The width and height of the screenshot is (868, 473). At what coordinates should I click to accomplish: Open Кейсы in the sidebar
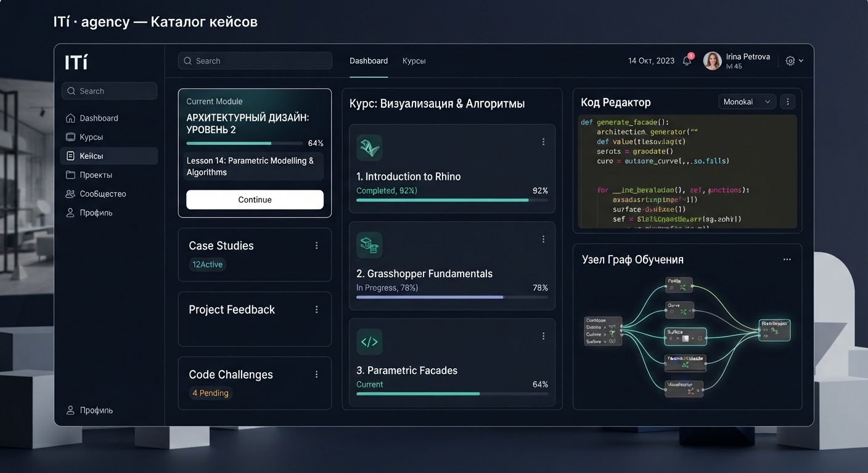pos(109,156)
